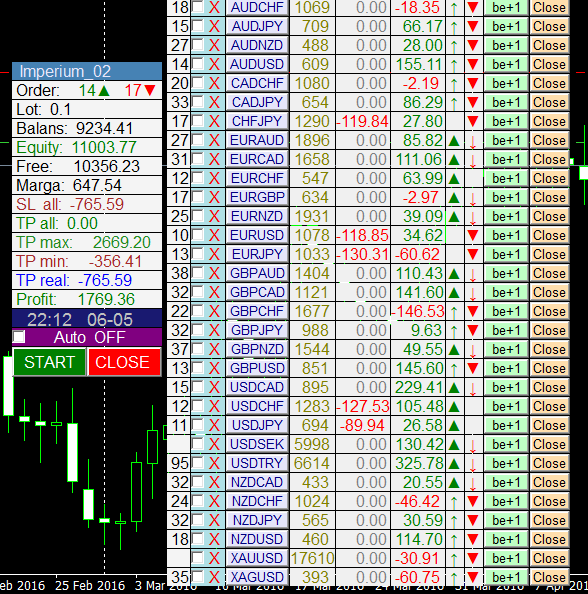Click red down triangle in NZDJPY row

472,520
